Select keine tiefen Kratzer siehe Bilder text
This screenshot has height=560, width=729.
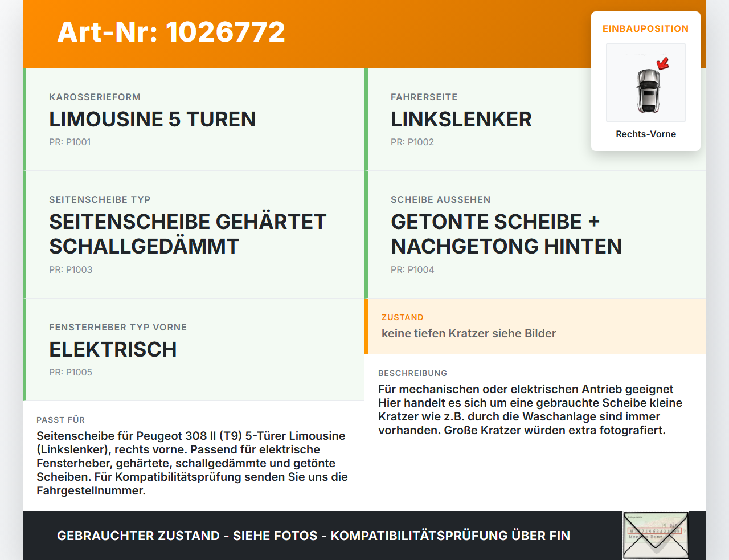pyautogui.click(x=469, y=333)
